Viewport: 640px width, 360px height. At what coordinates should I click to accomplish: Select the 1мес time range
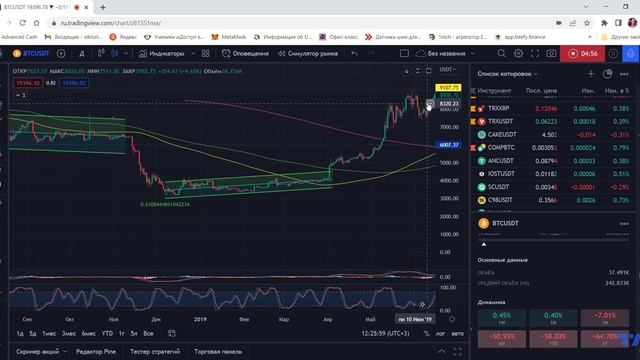click(x=49, y=333)
